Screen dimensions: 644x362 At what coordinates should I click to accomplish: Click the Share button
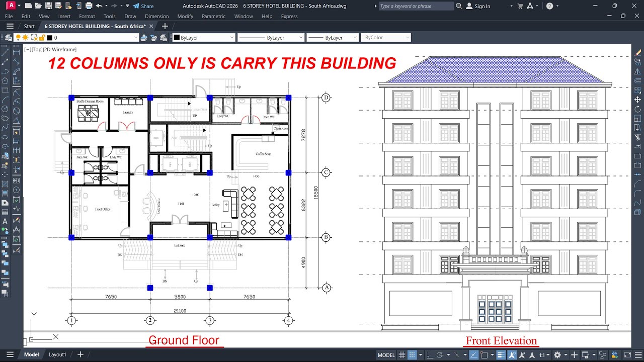(143, 6)
